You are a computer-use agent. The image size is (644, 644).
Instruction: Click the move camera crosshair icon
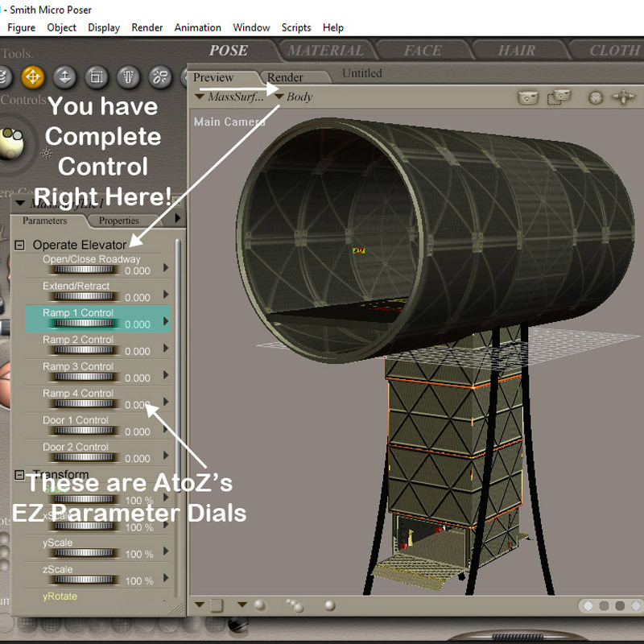(623, 97)
